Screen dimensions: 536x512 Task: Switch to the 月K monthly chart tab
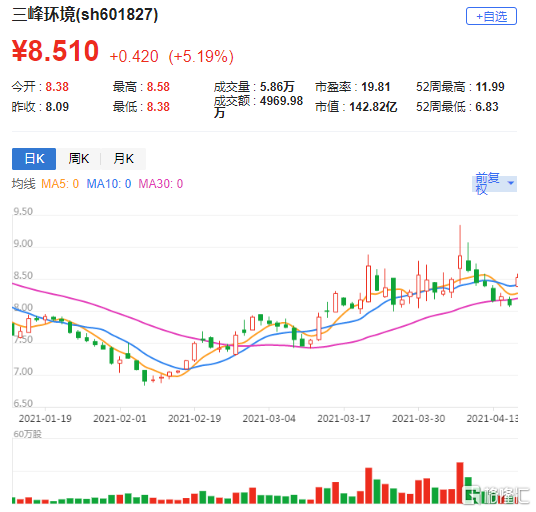pyautogui.click(x=123, y=159)
